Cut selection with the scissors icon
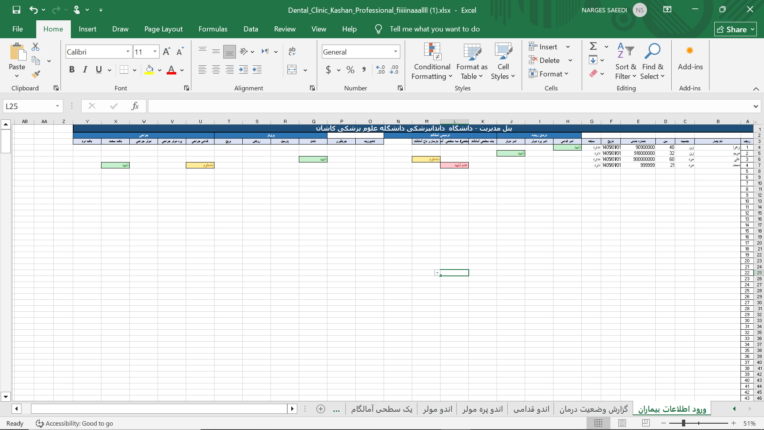This screenshot has width=764, height=430. tap(35, 47)
